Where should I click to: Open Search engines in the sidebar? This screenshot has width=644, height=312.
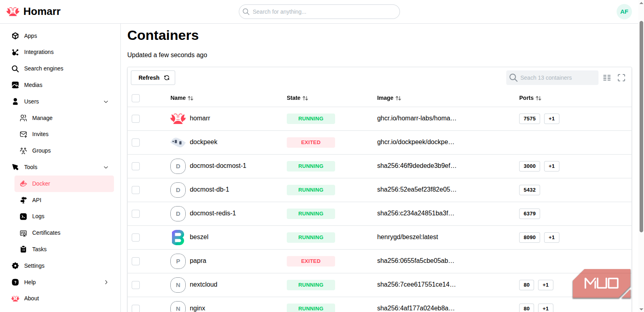[x=43, y=68]
